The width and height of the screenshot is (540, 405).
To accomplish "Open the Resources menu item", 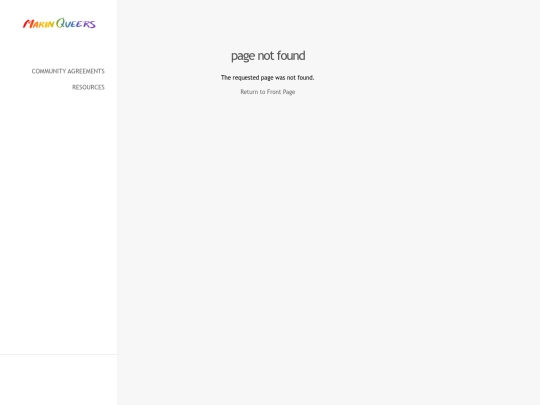I will tap(88, 87).
